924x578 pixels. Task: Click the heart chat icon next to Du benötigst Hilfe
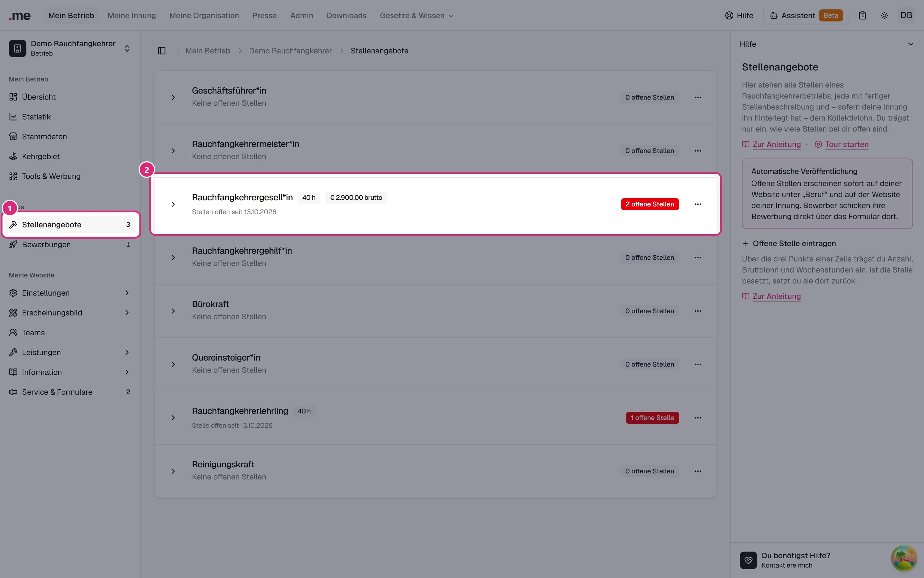[748, 560]
